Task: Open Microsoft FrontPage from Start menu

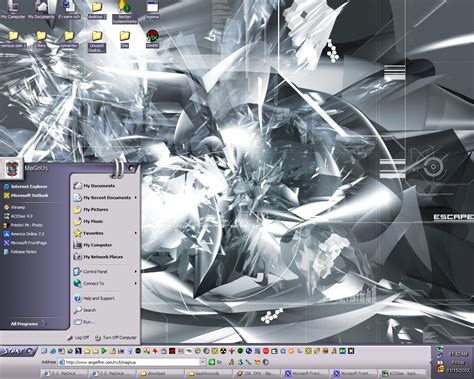Action: (x=25, y=243)
